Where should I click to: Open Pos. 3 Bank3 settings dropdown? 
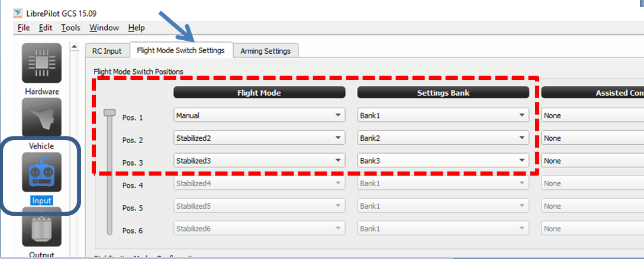point(443,161)
